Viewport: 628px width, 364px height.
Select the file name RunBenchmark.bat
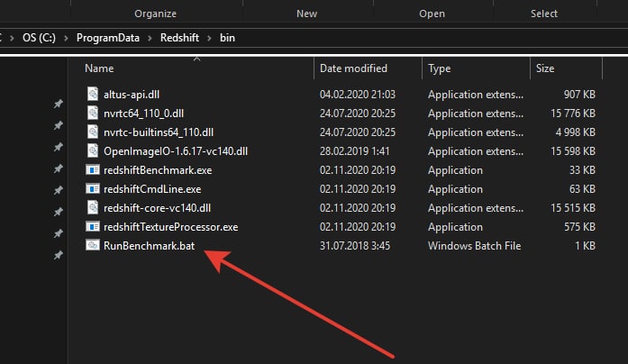coord(149,246)
